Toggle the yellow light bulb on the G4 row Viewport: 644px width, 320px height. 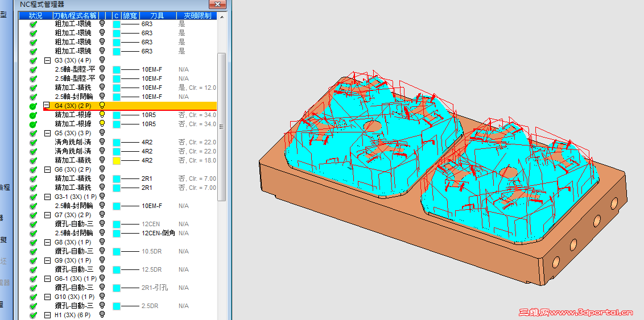102,106
